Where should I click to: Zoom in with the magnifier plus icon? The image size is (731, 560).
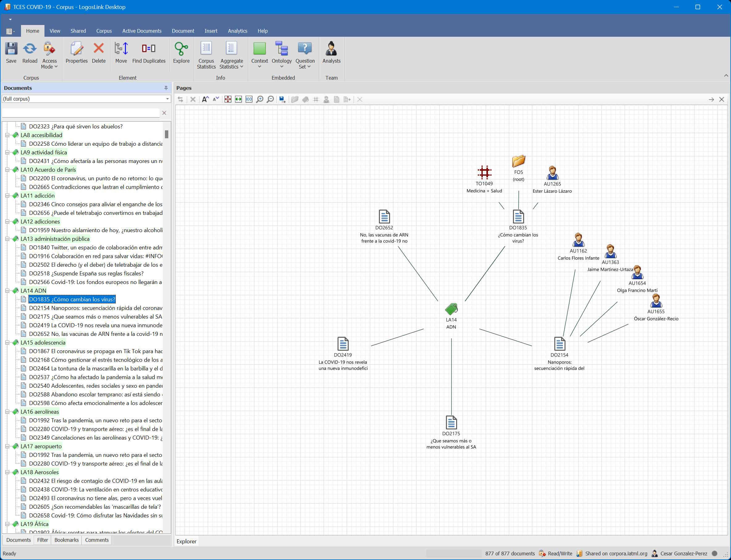pos(260,99)
